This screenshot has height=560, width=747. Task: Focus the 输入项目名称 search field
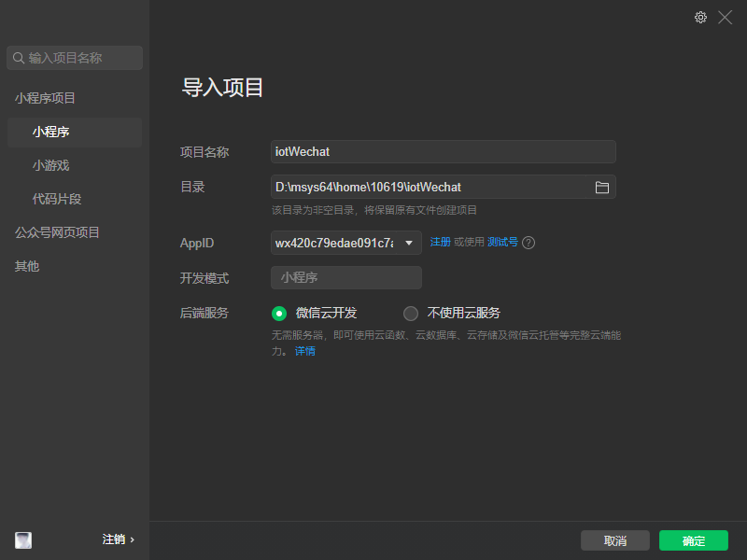pos(75,58)
